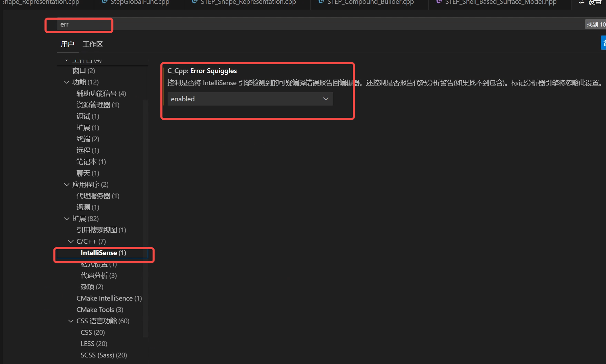Select 远程 (1) category

(88, 150)
